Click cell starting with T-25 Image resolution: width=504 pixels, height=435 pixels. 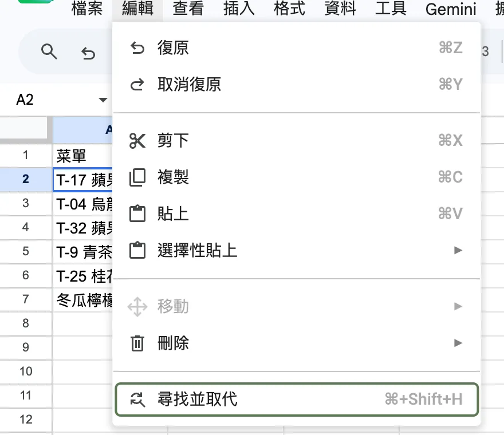pos(82,276)
